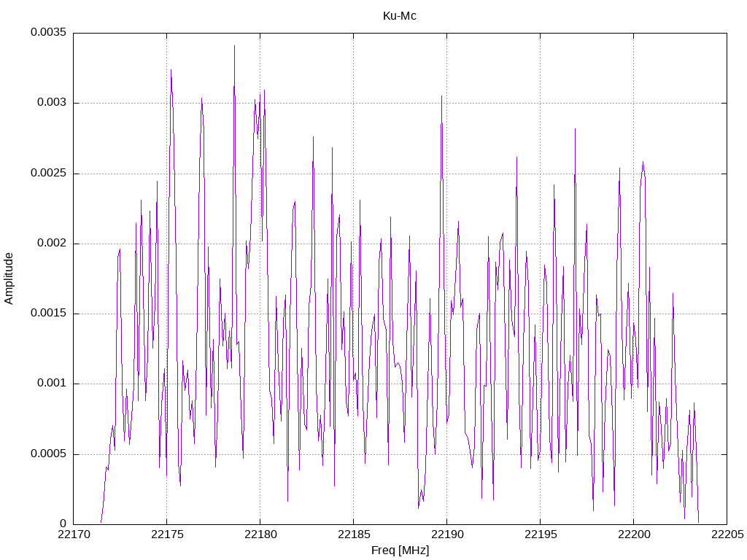The width and height of the screenshot is (747, 560).
Task: Click the y-axis tick label 0 at the origin
Action: (x=64, y=524)
